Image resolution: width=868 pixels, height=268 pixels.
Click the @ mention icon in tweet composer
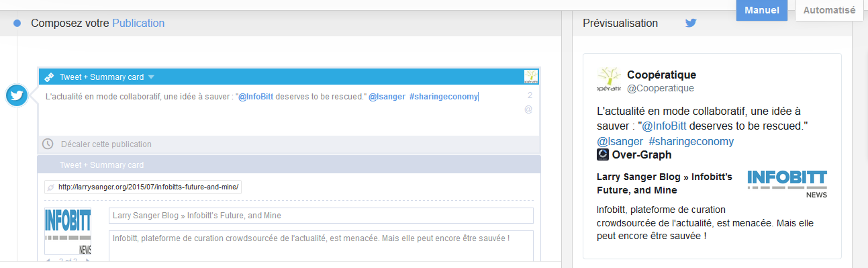click(528, 109)
